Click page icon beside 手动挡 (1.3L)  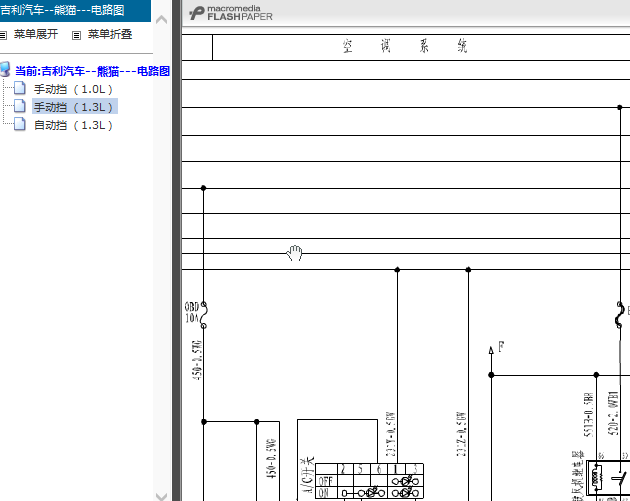point(20,106)
